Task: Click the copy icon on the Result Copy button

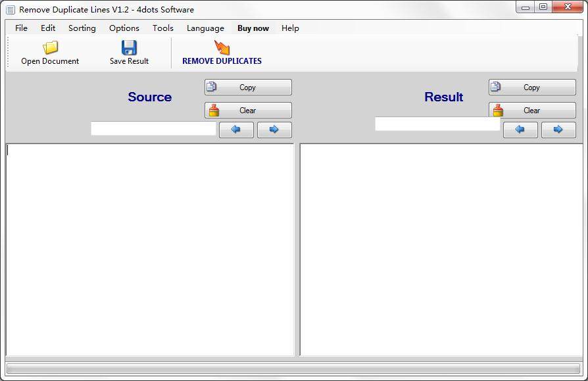Action: (497, 86)
